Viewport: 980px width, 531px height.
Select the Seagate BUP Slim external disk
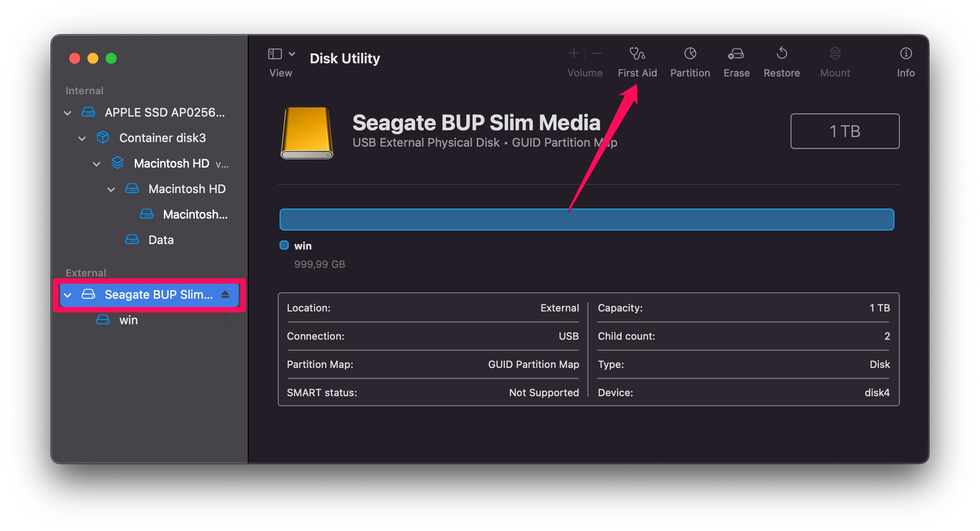(151, 294)
